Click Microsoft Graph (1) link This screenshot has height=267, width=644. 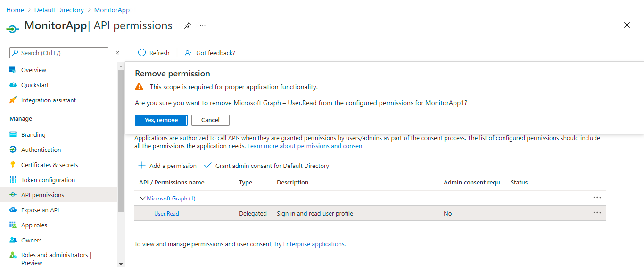click(171, 199)
